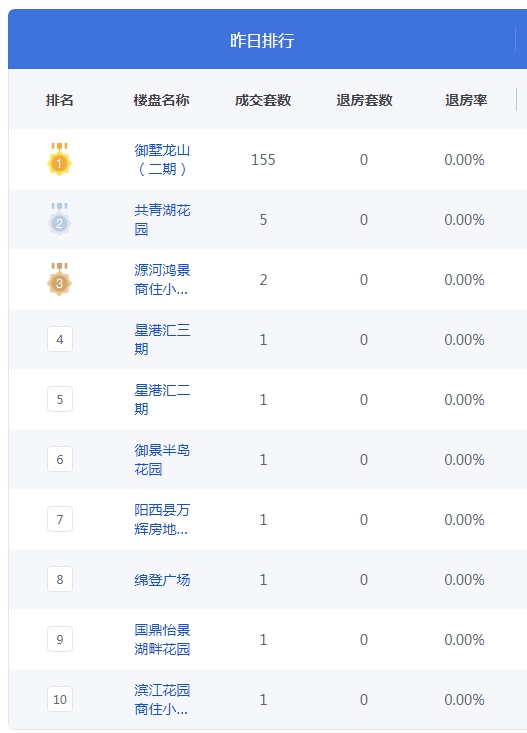Select the rank 6 number badge
The image size is (527, 733).
coord(60,459)
